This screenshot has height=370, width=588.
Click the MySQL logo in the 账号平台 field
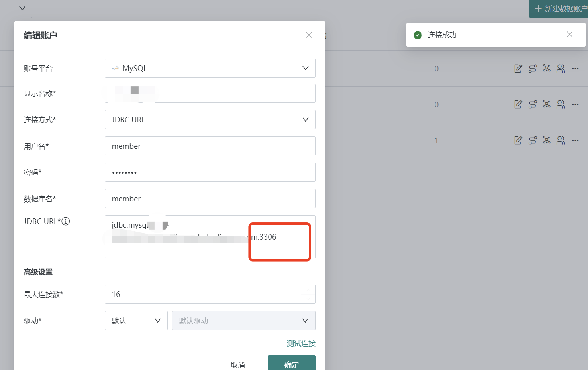(x=115, y=68)
